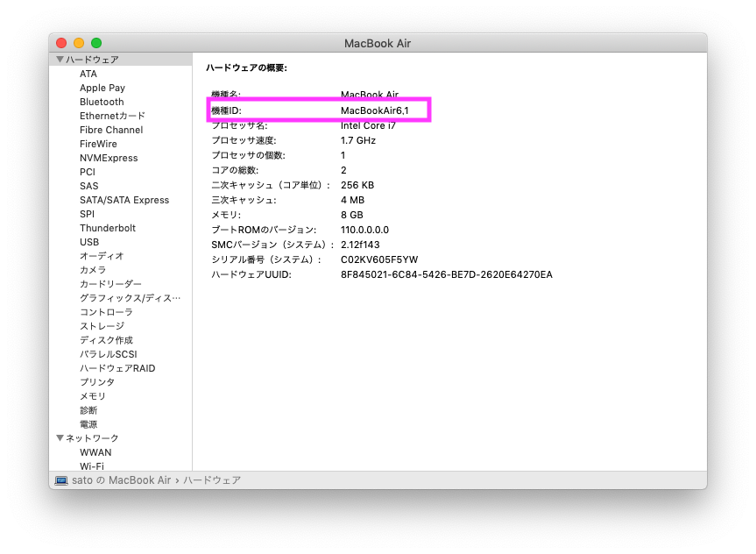Screen dimensions: 756x554
Task: Select グラフィックス/ディス… in the sidebar
Action: (131, 298)
